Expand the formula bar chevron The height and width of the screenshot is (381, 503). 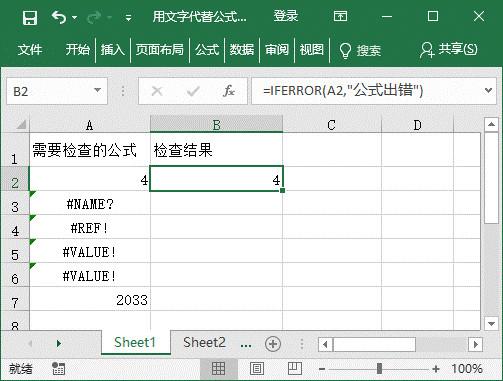pyautogui.click(x=488, y=90)
